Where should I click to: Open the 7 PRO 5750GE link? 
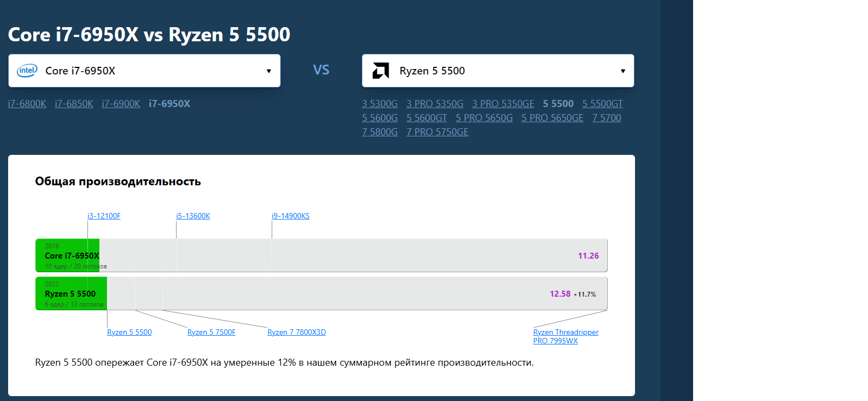point(437,132)
